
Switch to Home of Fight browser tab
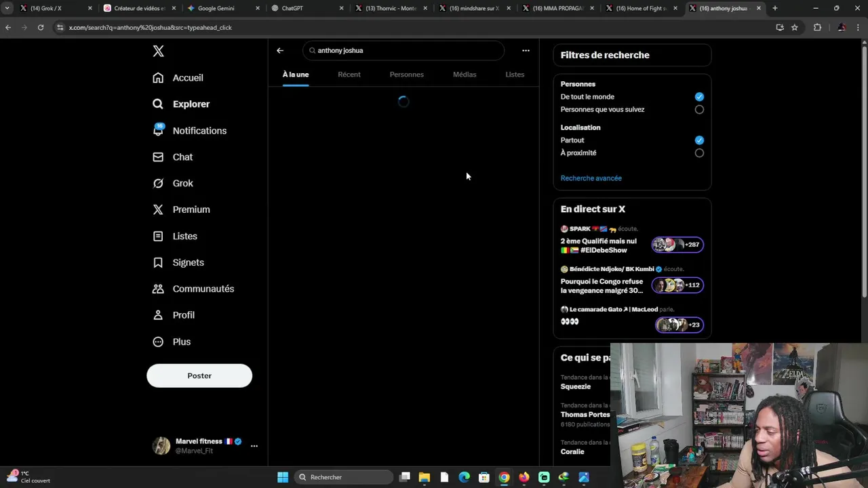641,8
